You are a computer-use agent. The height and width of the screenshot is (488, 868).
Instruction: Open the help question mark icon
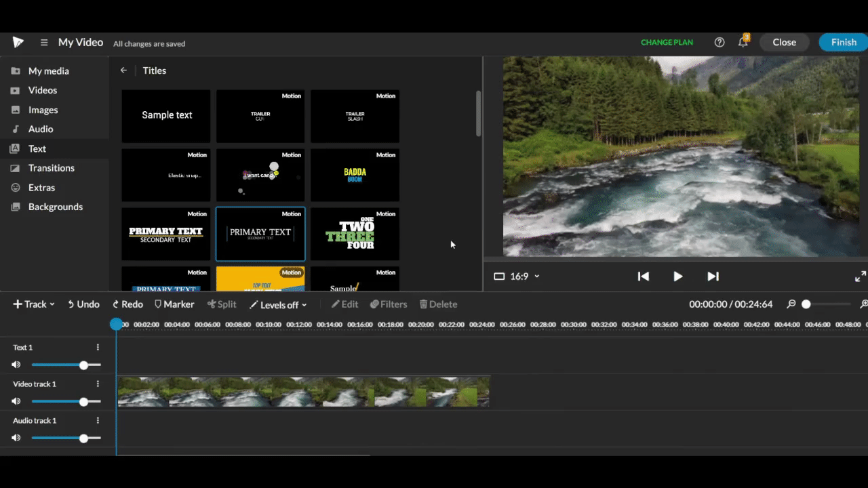(x=719, y=42)
